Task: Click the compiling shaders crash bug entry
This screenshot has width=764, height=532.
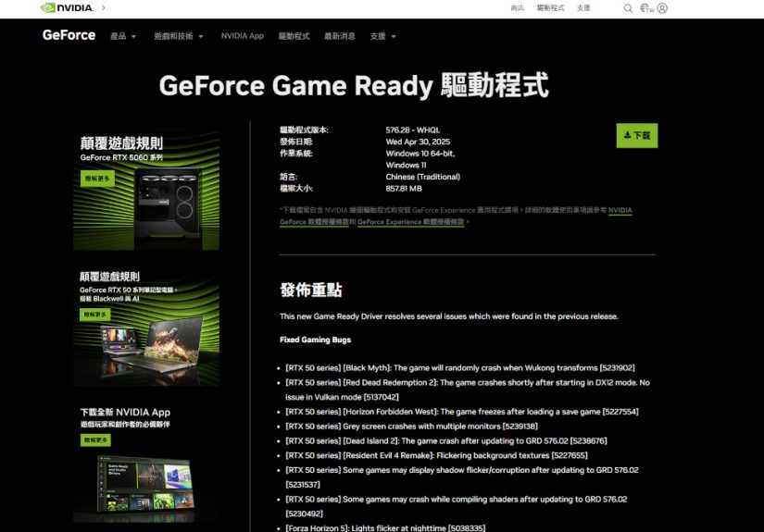Action: pyautogui.click(x=456, y=506)
